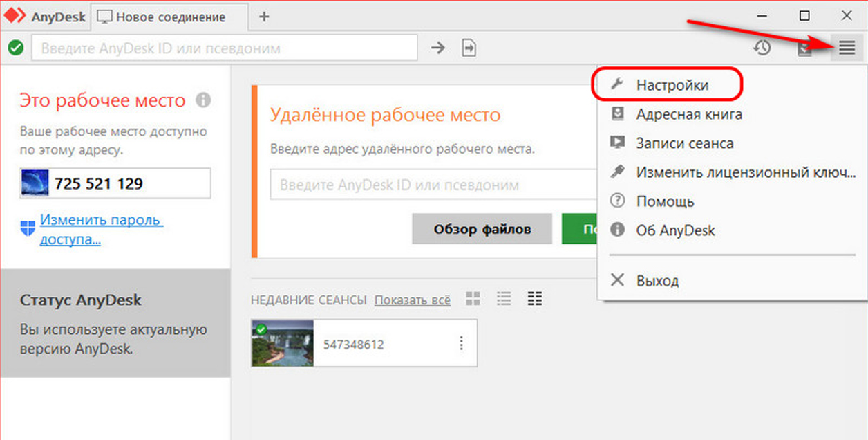Screen dimensions: 868x440
Task: Switch recent sessions to tile view
Action: pyautogui.click(x=473, y=299)
